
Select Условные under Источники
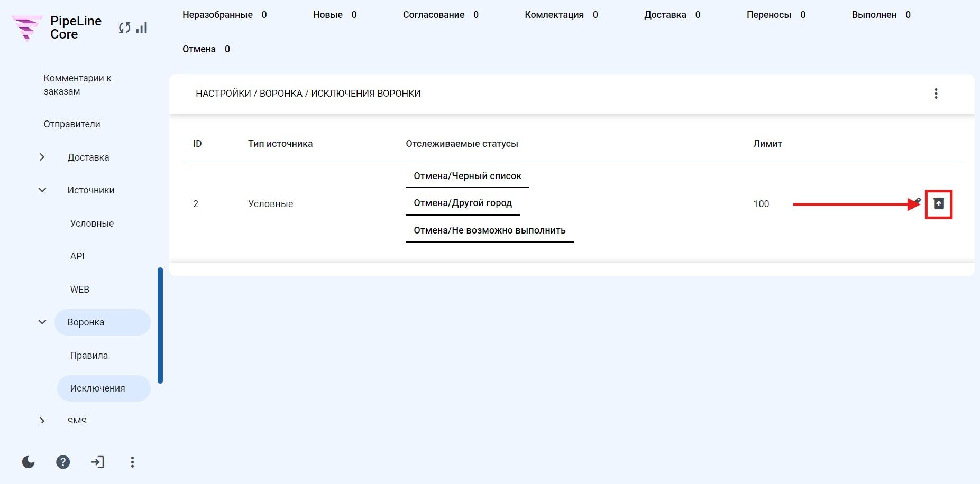click(x=92, y=224)
